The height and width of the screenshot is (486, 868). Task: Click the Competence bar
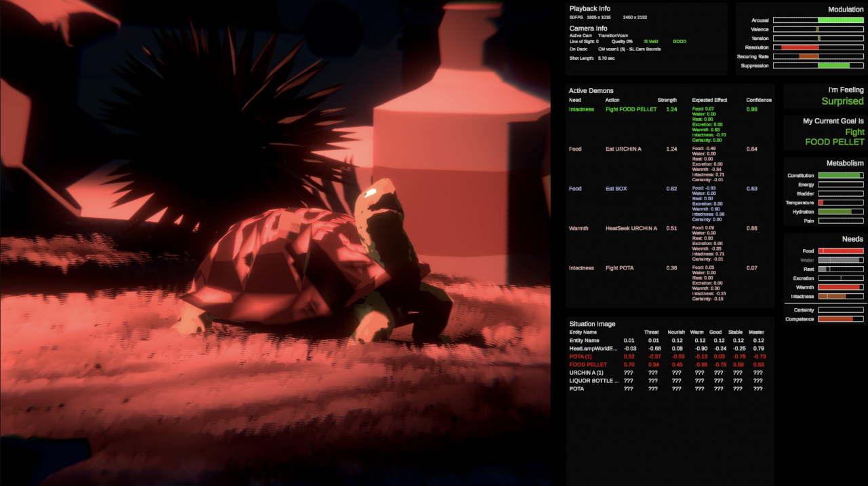pos(841,319)
